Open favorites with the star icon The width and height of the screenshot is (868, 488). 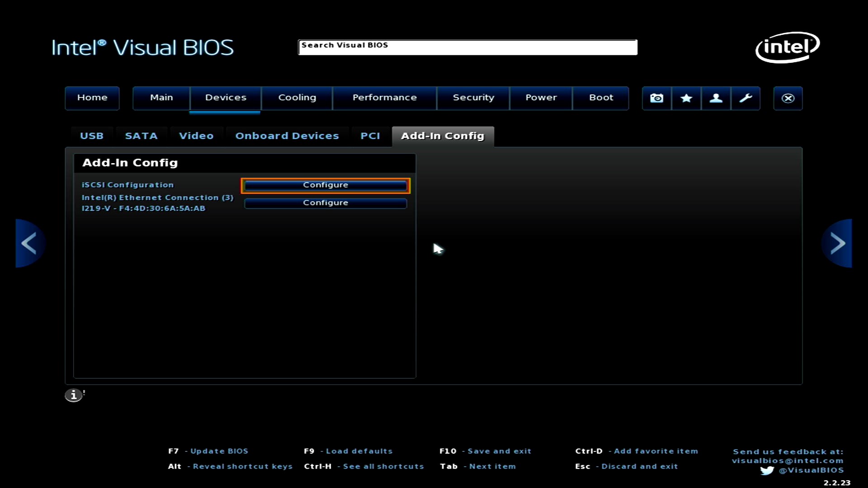tap(686, 98)
